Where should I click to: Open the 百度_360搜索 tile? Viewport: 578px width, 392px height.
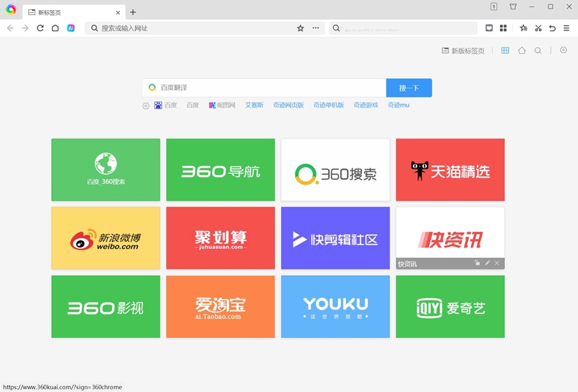point(105,170)
